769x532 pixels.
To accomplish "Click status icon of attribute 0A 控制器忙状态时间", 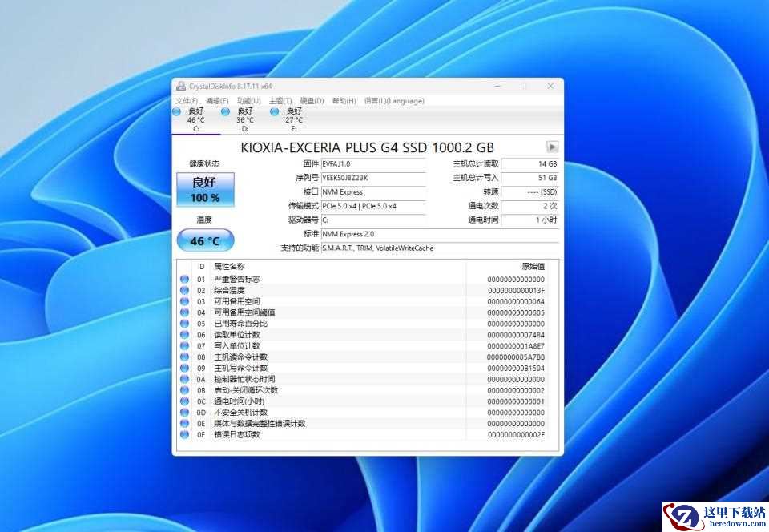I will (184, 379).
